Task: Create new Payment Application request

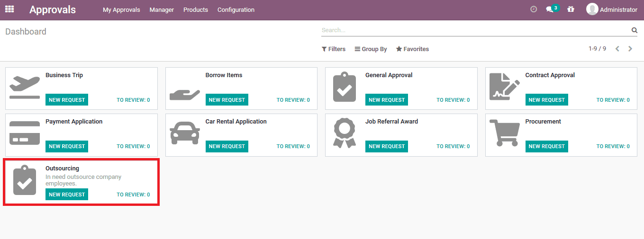Action: 67,146
